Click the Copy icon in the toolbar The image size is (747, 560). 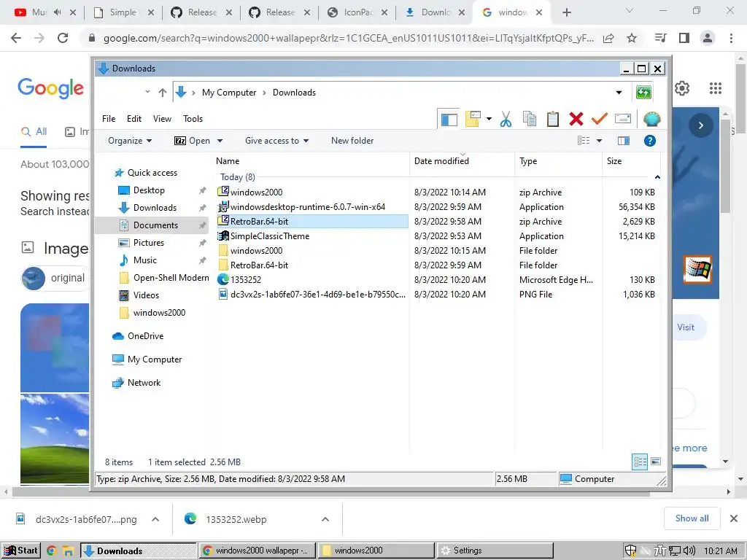click(x=530, y=119)
